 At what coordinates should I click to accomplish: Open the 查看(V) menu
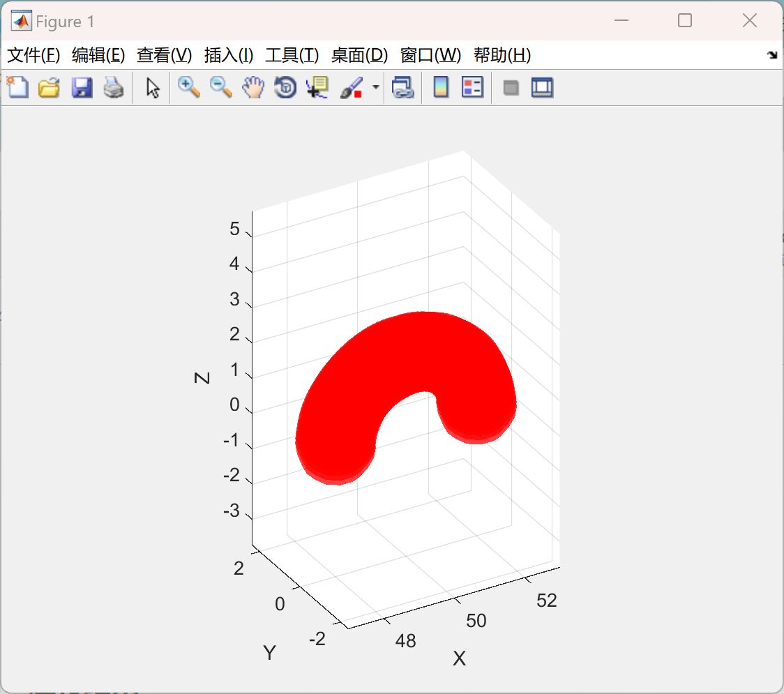coord(165,55)
